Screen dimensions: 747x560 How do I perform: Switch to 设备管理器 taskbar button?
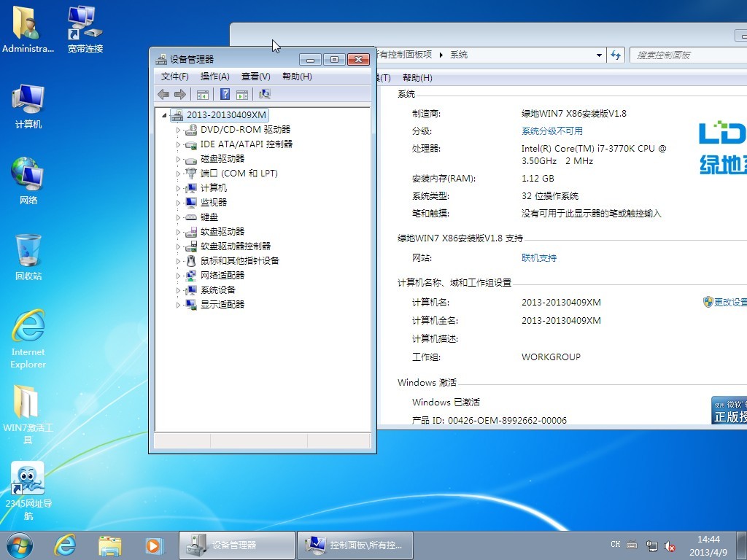237,545
